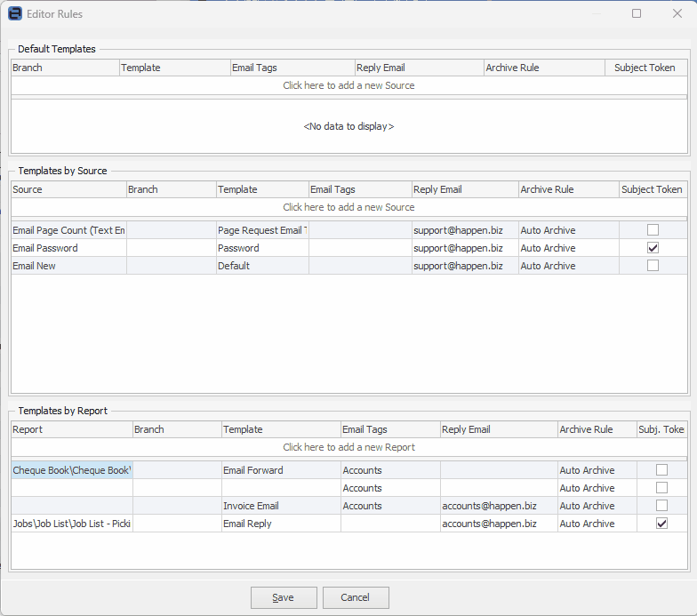697x616 pixels.
Task: Sort Templates by Report by Email Tags header
Action: pyautogui.click(x=389, y=429)
